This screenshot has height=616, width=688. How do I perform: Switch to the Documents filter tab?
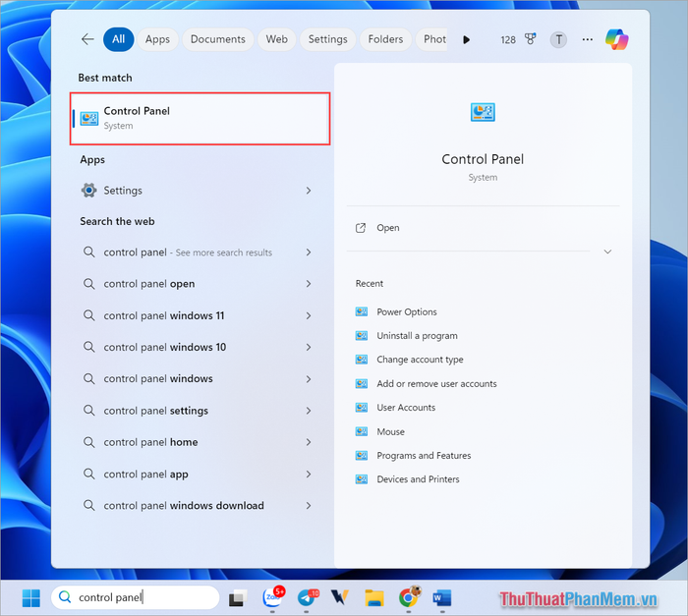point(217,39)
